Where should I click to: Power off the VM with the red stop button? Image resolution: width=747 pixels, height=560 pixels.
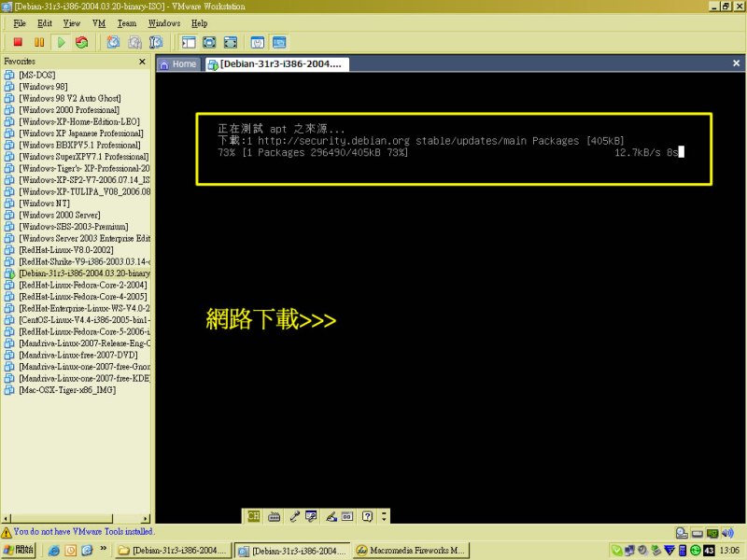pos(18,42)
